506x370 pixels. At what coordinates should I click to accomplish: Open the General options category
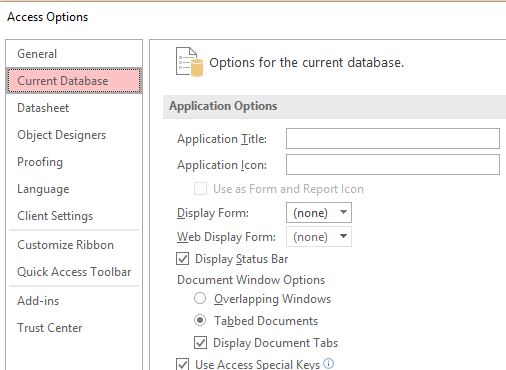(74, 54)
